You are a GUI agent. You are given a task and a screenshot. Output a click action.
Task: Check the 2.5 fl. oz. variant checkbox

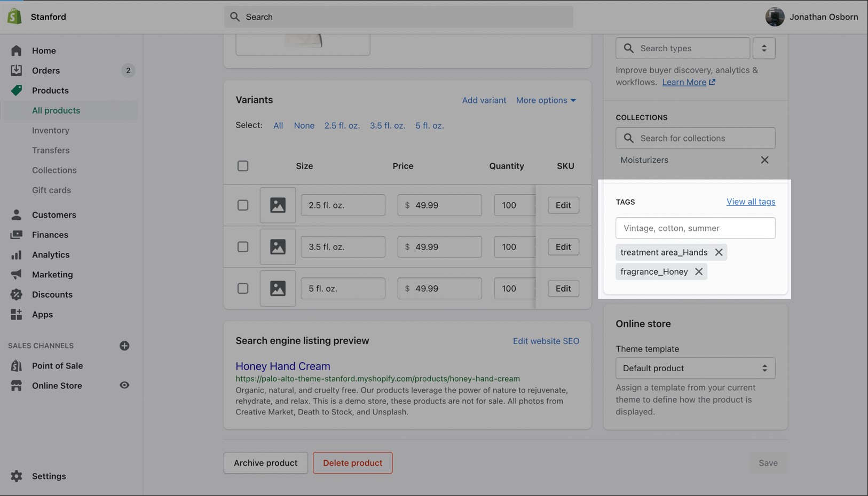[243, 205]
